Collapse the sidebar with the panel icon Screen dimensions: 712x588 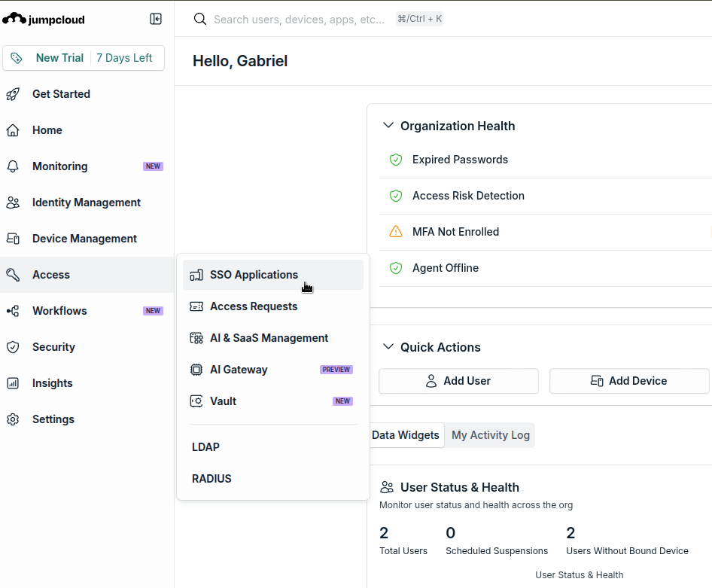pos(156,19)
